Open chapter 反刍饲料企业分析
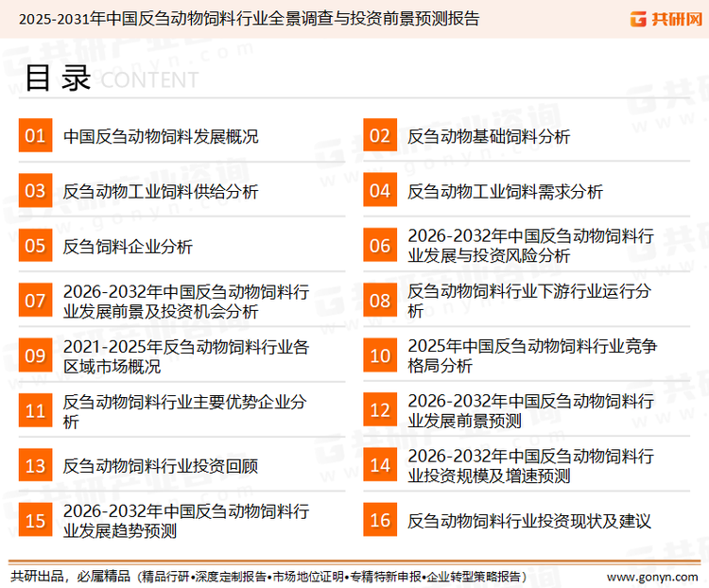 click(x=128, y=247)
